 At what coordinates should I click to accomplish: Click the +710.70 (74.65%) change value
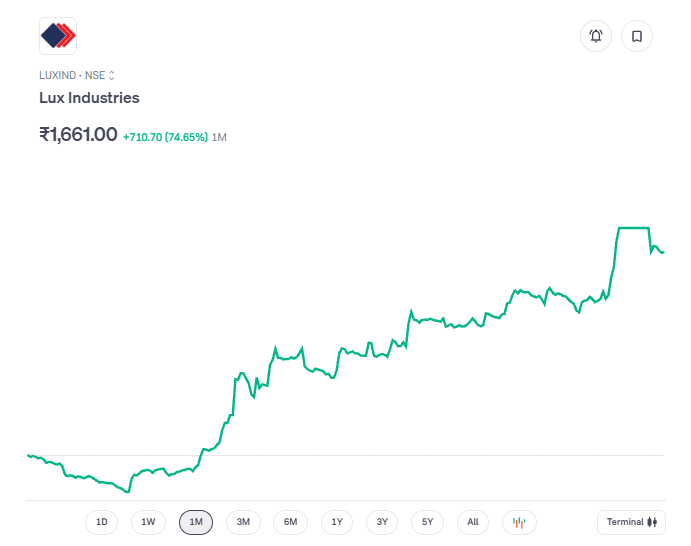point(165,136)
